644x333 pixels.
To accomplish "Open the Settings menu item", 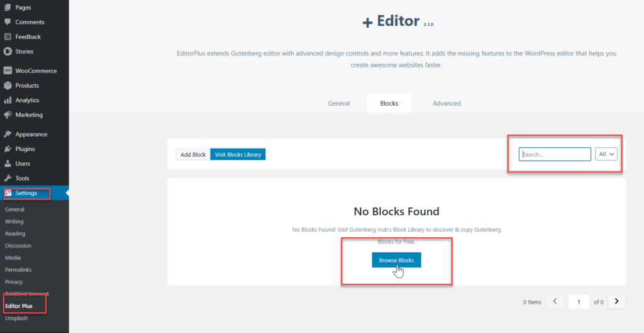I will (x=35, y=193).
